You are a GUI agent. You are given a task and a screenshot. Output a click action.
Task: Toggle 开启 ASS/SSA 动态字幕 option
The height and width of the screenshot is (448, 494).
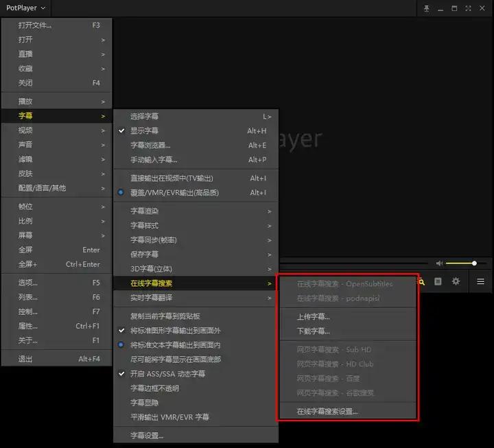pos(167,374)
